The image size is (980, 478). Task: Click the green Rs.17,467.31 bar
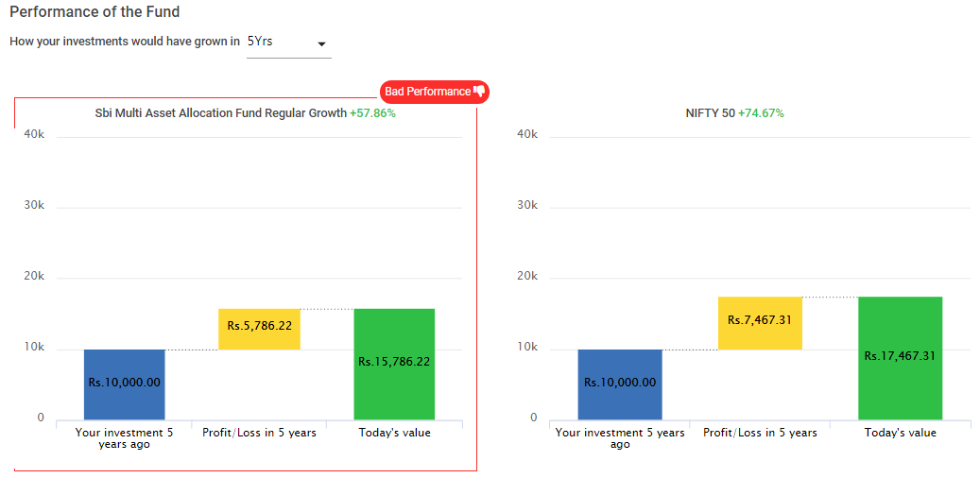click(900, 358)
